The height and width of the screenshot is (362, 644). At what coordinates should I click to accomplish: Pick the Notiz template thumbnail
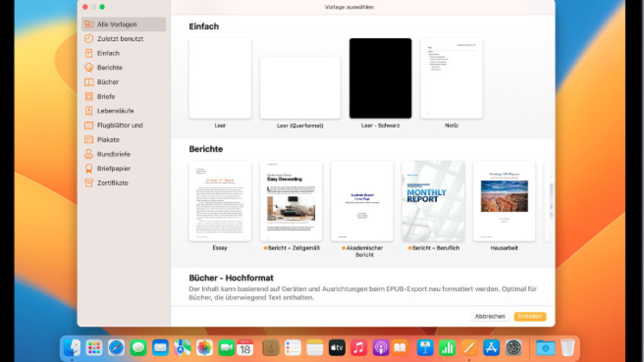point(451,78)
